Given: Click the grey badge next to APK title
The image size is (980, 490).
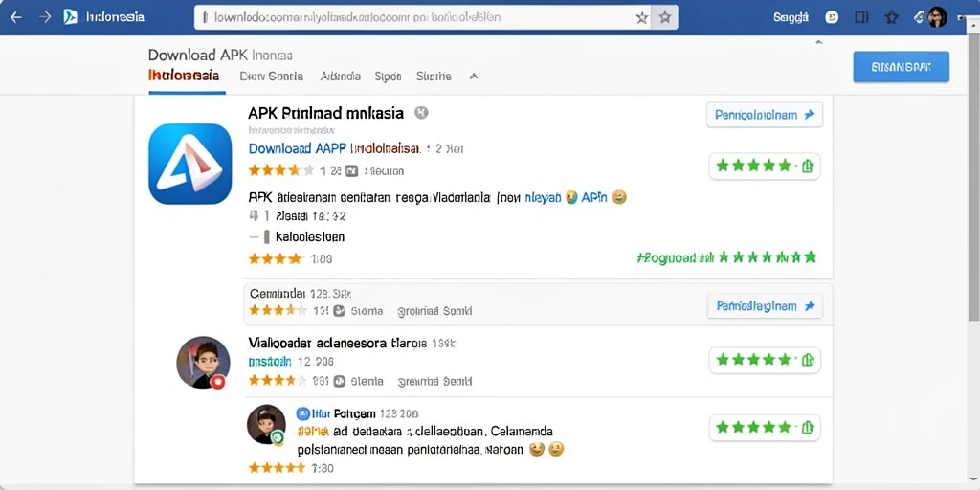Looking at the screenshot, I should [x=422, y=113].
